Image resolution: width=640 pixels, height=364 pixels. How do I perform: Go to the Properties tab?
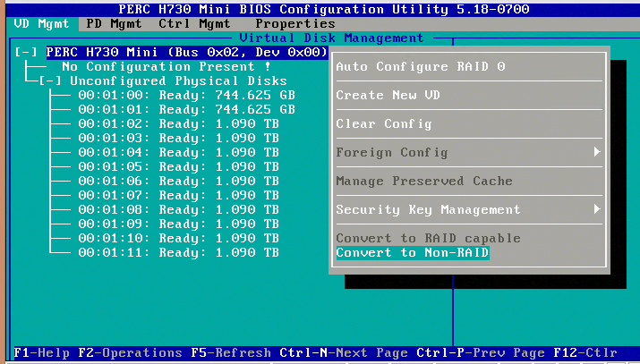coord(295,24)
